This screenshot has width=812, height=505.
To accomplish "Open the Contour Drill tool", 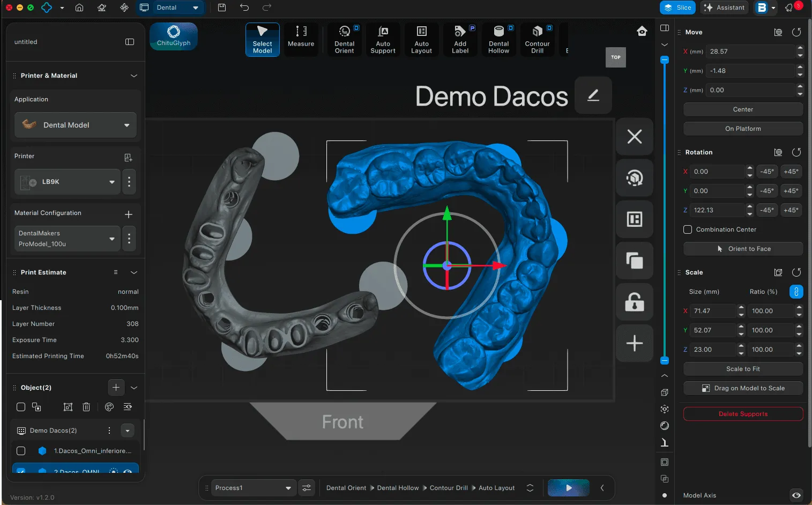I will [537, 39].
